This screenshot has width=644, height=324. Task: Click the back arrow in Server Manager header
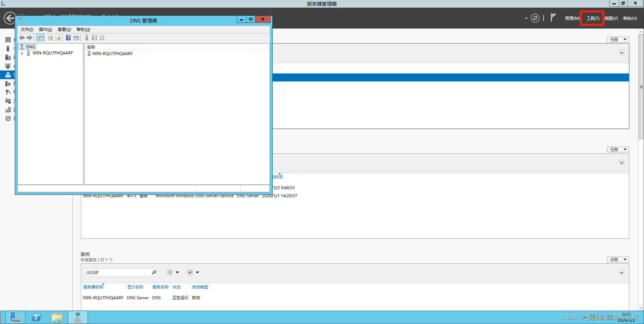tap(10, 18)
